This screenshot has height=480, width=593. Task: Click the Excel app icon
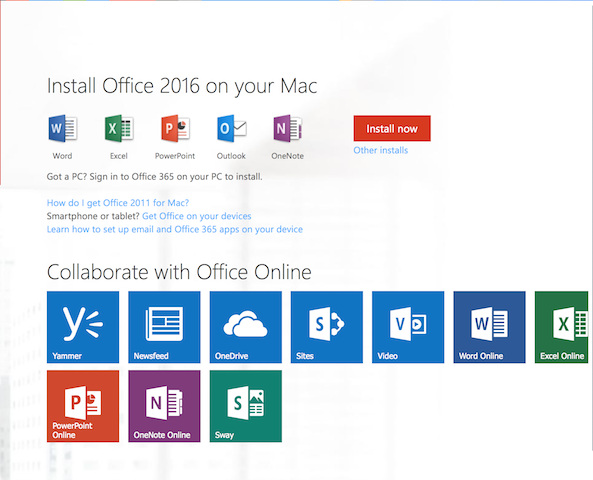pyautogui.click(x=119, y=129)
